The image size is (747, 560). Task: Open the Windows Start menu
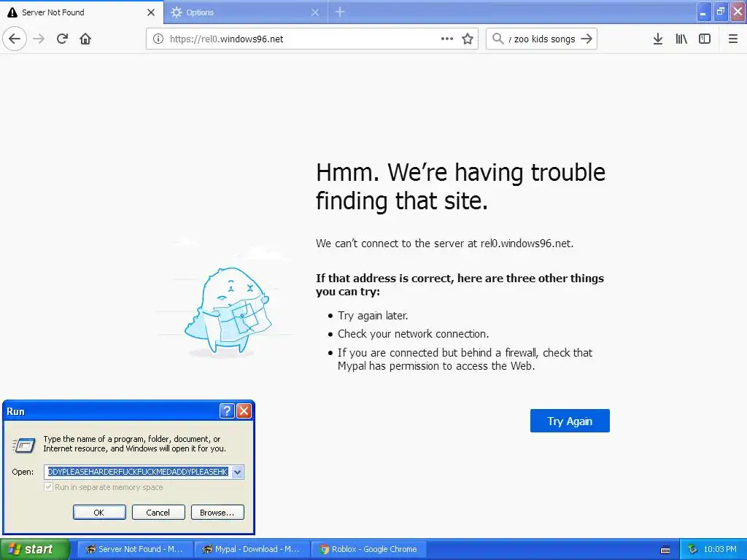[x=34, y=549]
